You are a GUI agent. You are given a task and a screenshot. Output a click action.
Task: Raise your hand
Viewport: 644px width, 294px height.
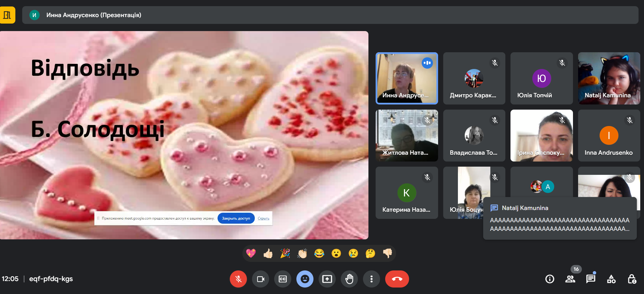click(349, 279)
